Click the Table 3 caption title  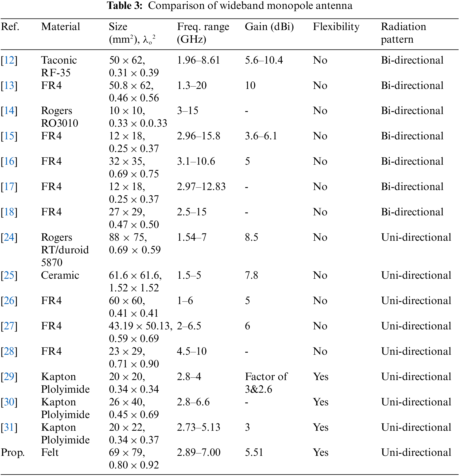tap(229, 6)
